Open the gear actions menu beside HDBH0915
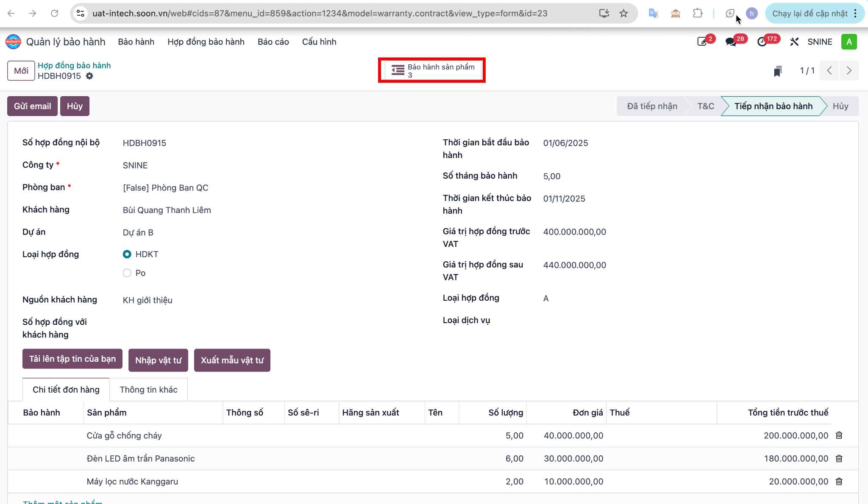The height and width of the screenshot is (504, 868). 89,76
